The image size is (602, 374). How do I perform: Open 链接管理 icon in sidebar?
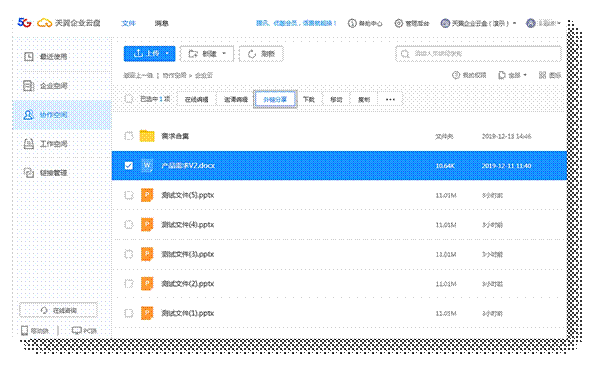point(29,173)
